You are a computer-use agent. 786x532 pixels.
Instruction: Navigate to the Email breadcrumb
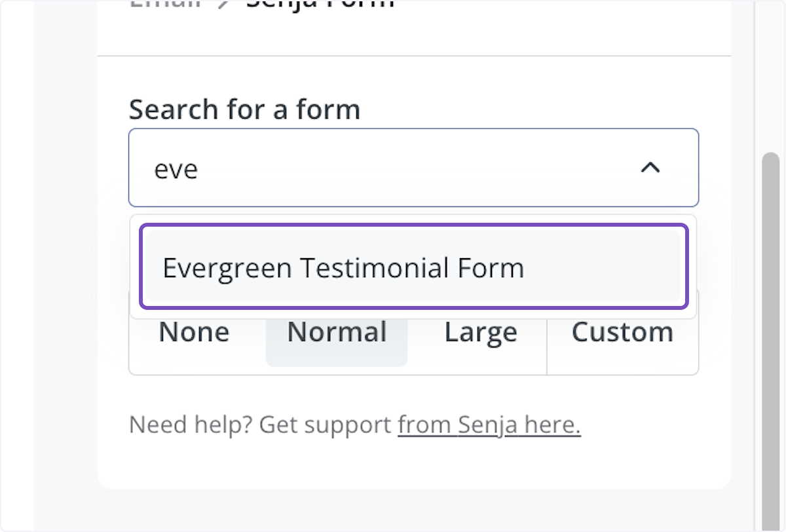point(166,5)
